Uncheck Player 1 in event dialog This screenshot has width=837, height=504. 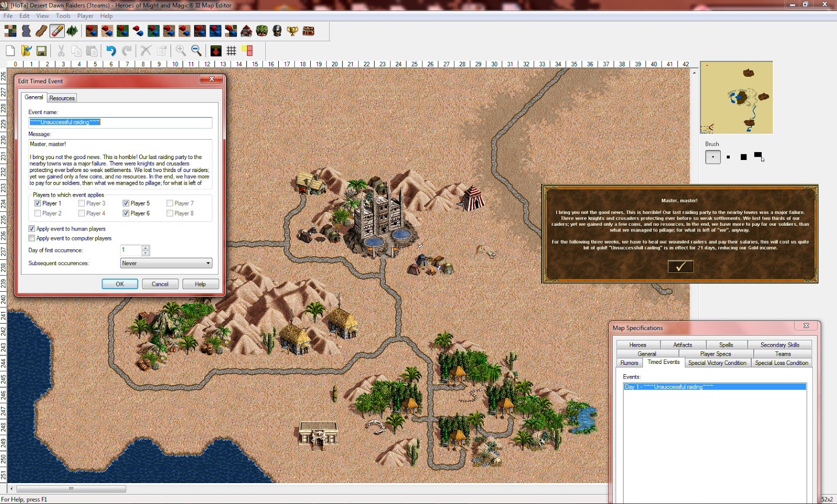click(x=38, y=203)
